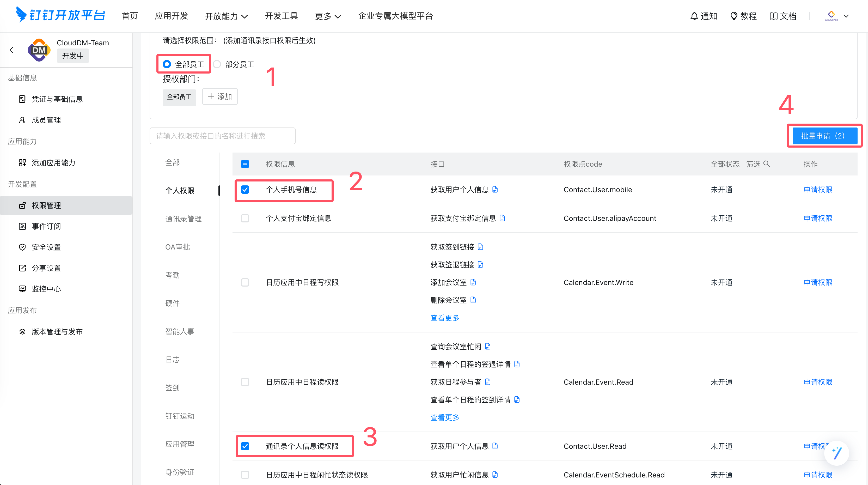Open the account avatar dropdown arrow

click(846, 16)
